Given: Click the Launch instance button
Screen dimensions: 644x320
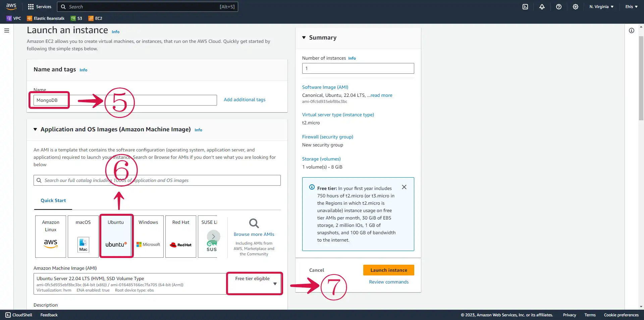Looking at the screenshot, I should point(388,270).
